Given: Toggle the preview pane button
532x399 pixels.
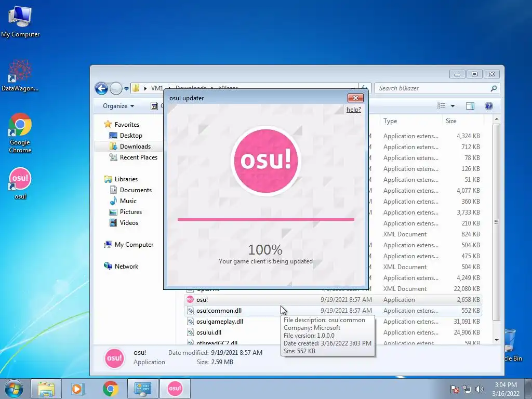Looking at the screenshot, I should pos(470,106).
